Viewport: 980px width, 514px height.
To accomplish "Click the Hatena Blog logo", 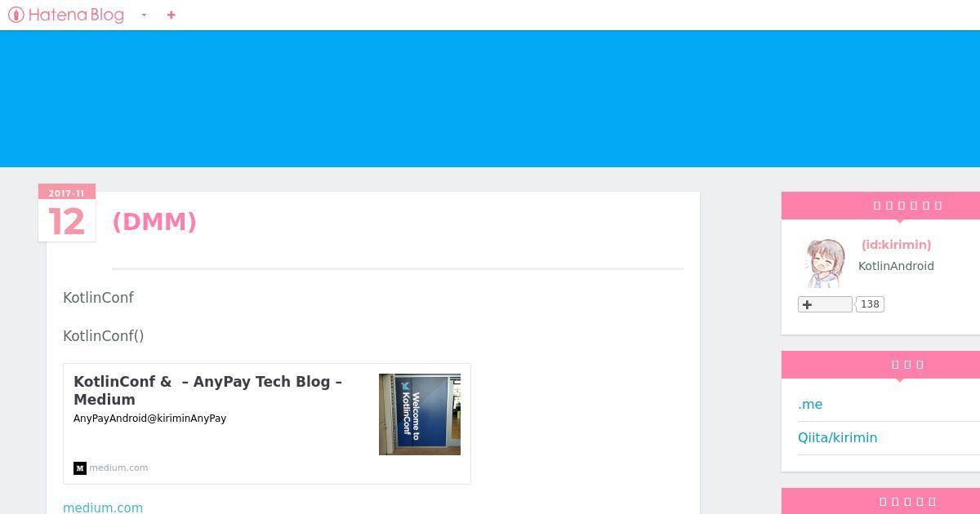I will coord(66,15).
